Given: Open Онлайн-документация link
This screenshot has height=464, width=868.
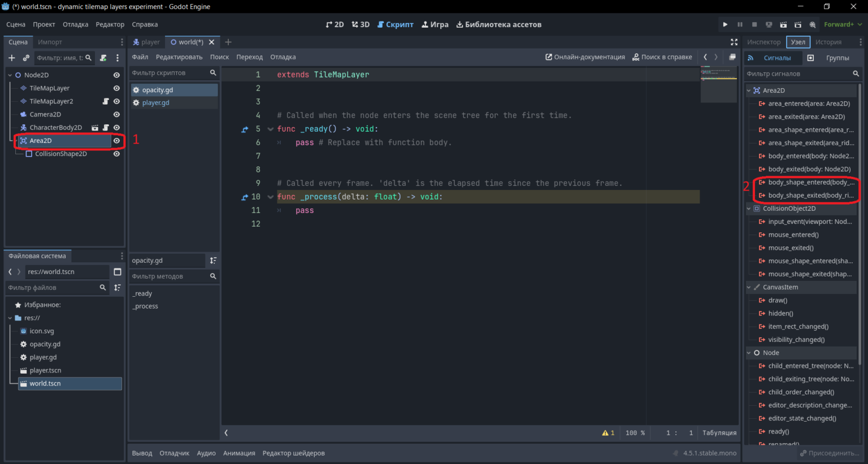Looking at the screenshot, I should 585,57.
